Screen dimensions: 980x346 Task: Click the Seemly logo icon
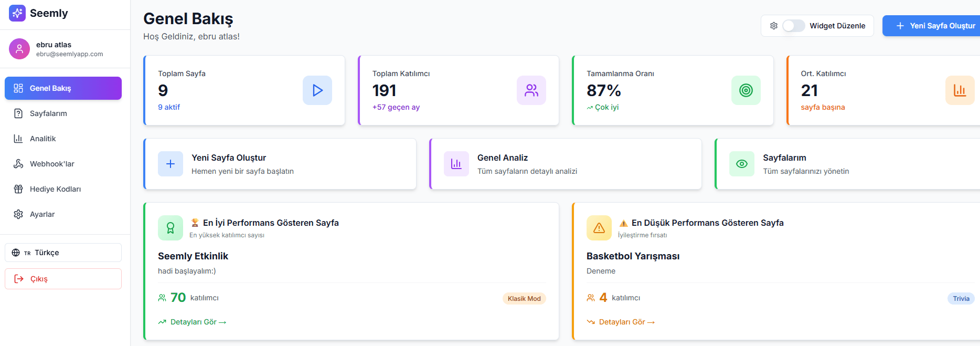click(x=17, y=13)
